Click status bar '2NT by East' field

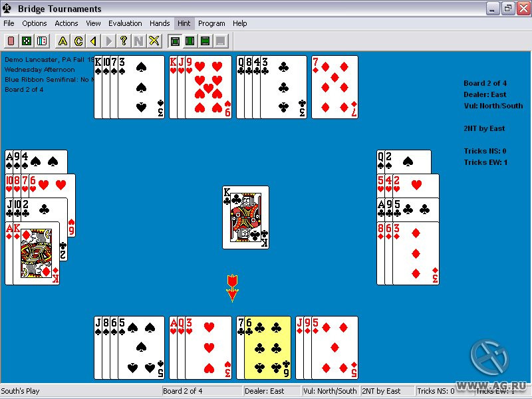(387, 391)
